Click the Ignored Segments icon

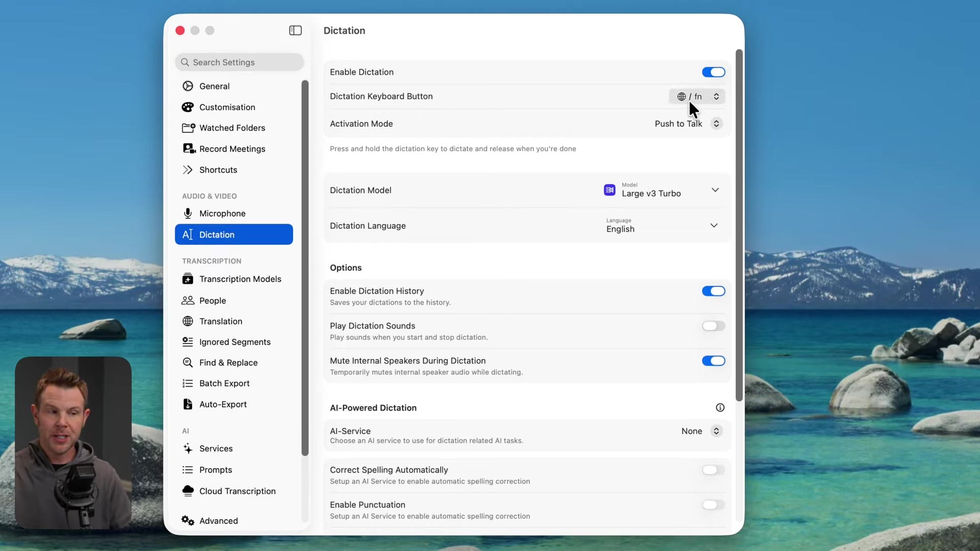pos(188,342)
